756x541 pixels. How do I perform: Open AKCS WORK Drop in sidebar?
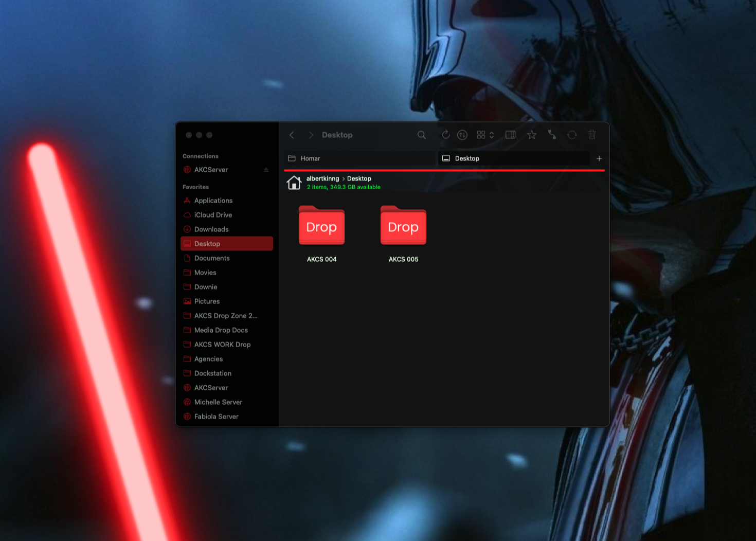pyautogui.click(x=227, y=345)
